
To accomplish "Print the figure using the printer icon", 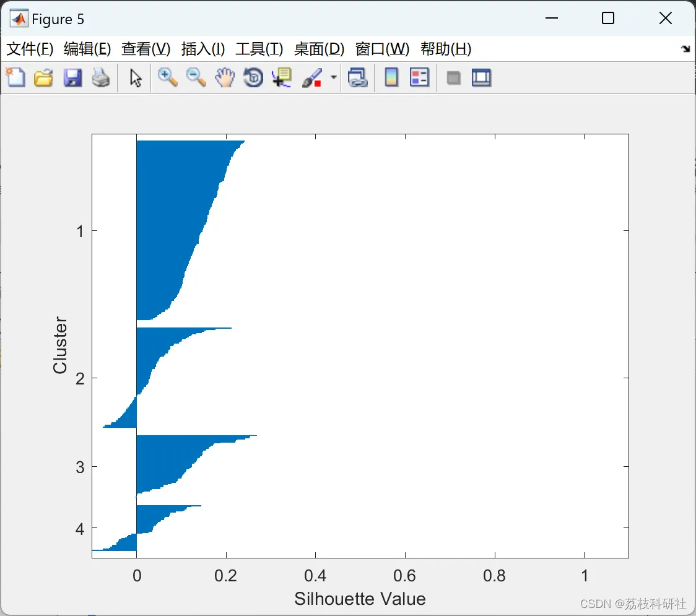I will point(101,77).
